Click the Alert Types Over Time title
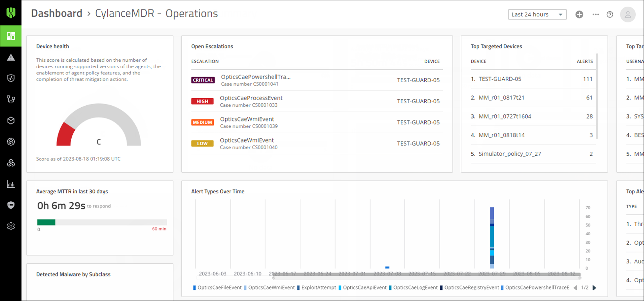Screen dimensions: 644x301 [218, 191]
